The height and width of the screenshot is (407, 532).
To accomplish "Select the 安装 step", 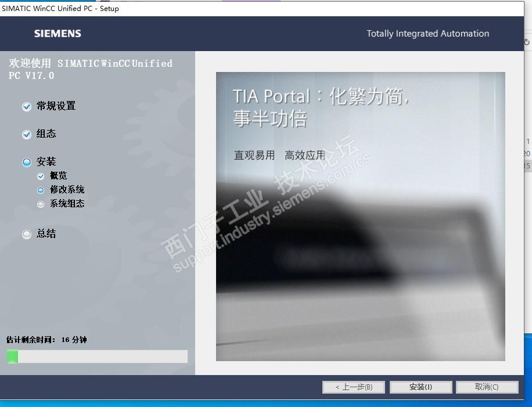I will [46, 161].
